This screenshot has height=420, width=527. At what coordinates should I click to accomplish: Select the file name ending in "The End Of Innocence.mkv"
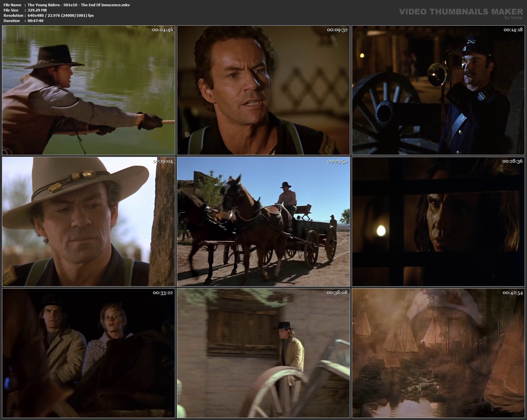tap(79, 5)
